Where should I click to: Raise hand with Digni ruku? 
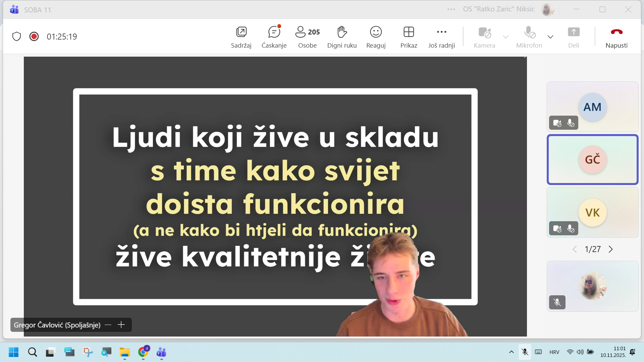point(342,37)
